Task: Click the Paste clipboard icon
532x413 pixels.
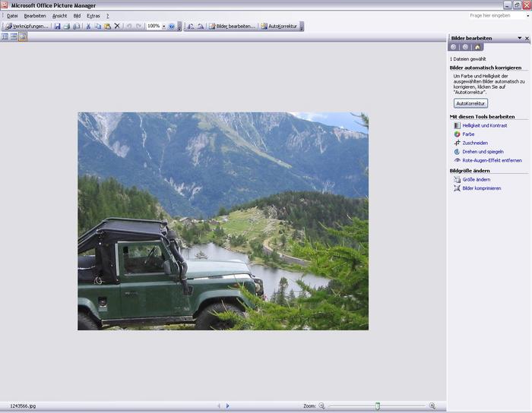Action: pos(107,26)
